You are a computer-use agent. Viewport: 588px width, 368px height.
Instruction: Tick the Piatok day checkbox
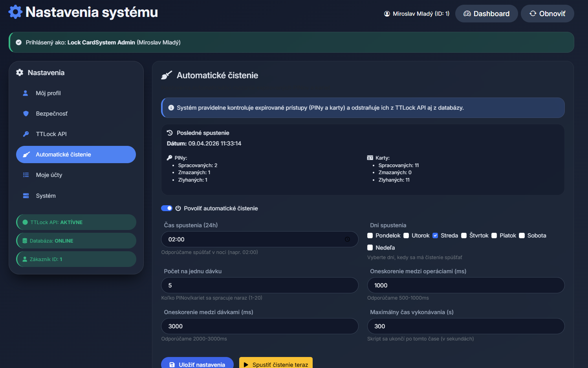point(494,236)
